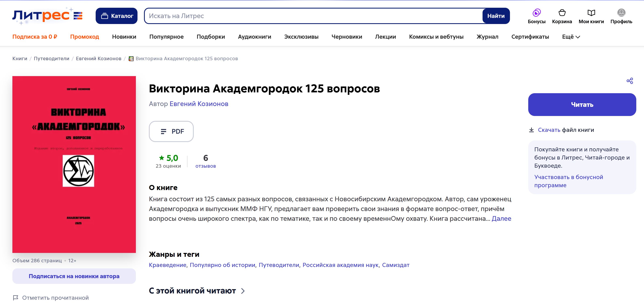
Task: Select the PDF format button
Action: (x=171, y=131)
